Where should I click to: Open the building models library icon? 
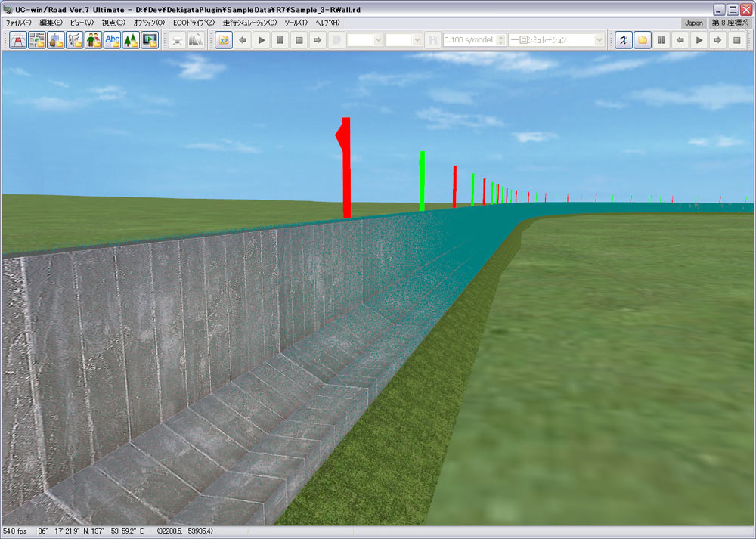click(x=55, y=40)
